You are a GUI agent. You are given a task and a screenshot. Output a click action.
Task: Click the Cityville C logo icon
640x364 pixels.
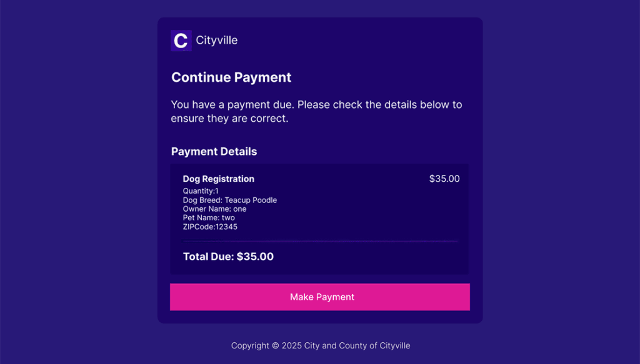coord(181,41)
